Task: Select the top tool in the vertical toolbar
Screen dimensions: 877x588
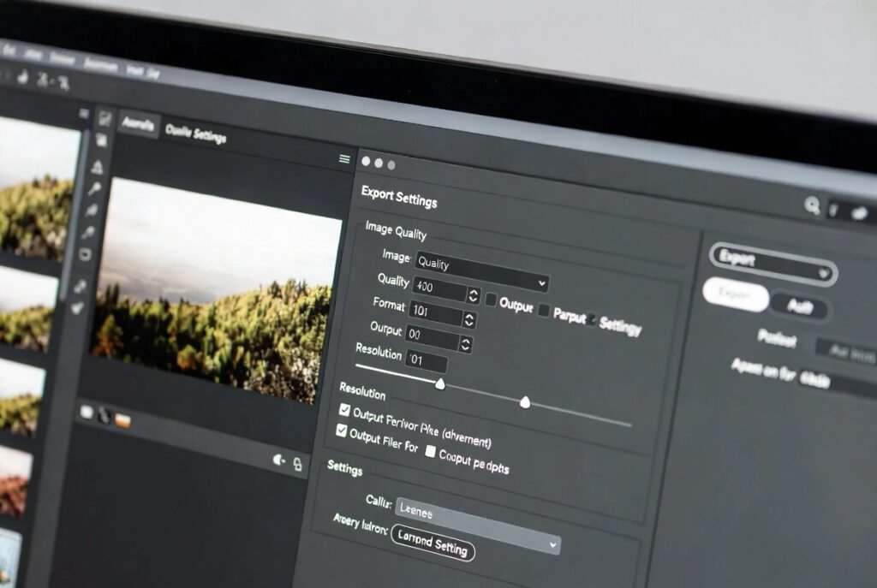Action: 104,119
